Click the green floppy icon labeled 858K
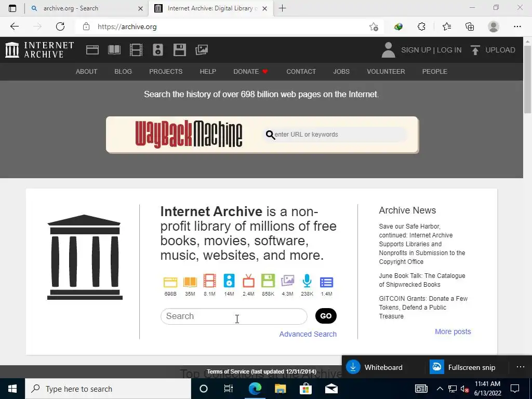 click(268, 281)
